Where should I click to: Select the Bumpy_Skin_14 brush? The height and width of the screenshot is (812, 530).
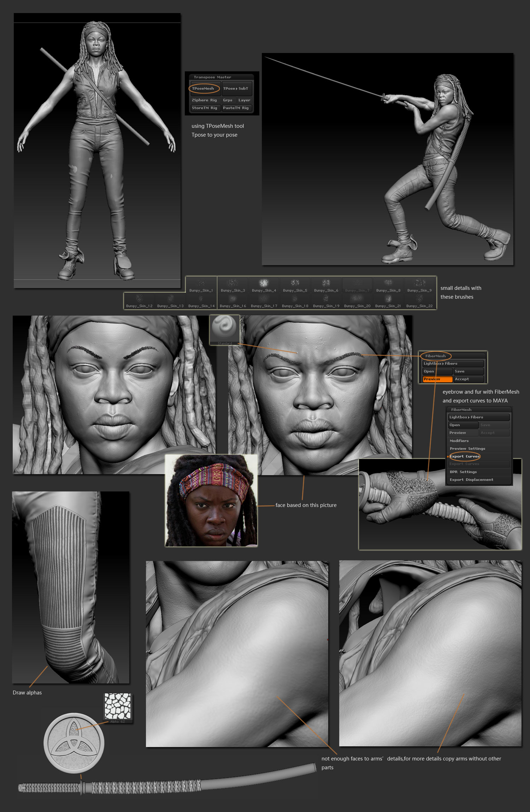point(201,301)
